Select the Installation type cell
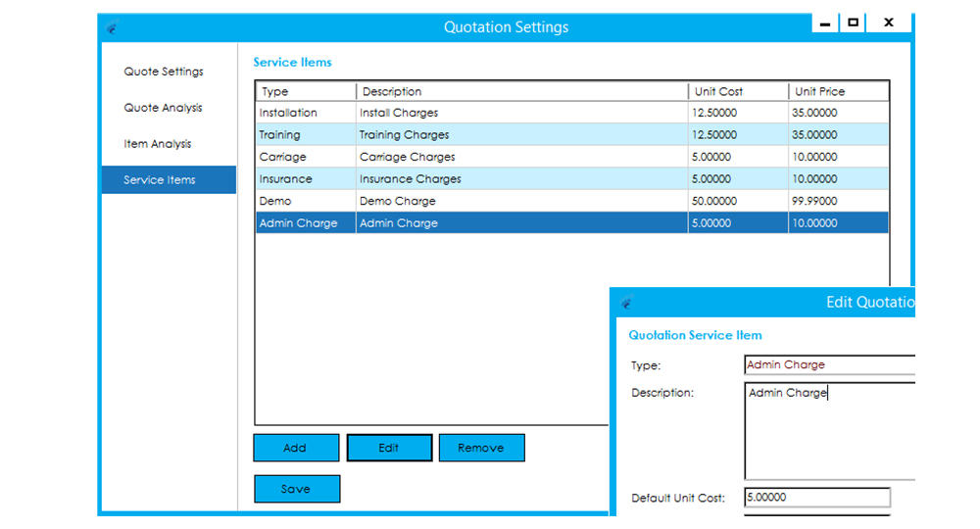This screenshot has height=529, width=980. point(306,113)
